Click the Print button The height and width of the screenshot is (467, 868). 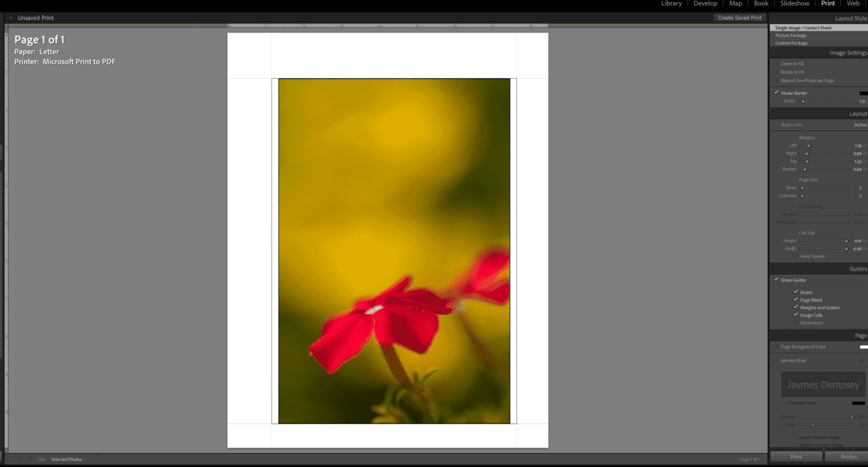796,456
